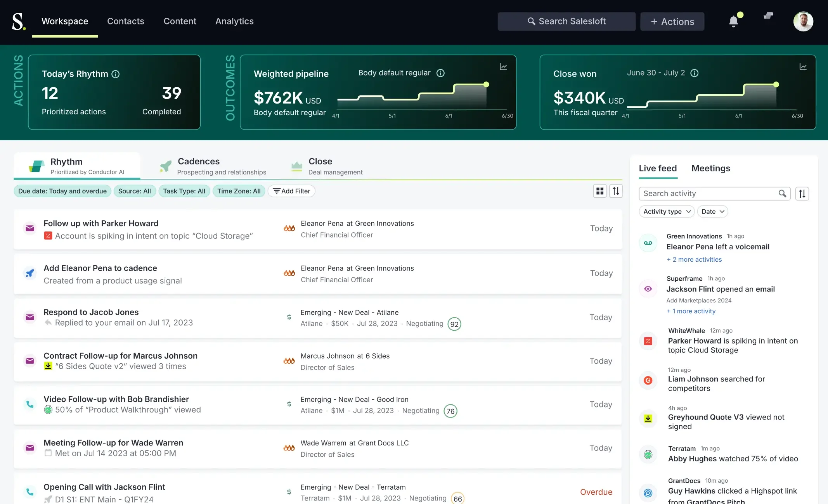
Task: Click the sort icon above the task list
Action: coord(616,191)
